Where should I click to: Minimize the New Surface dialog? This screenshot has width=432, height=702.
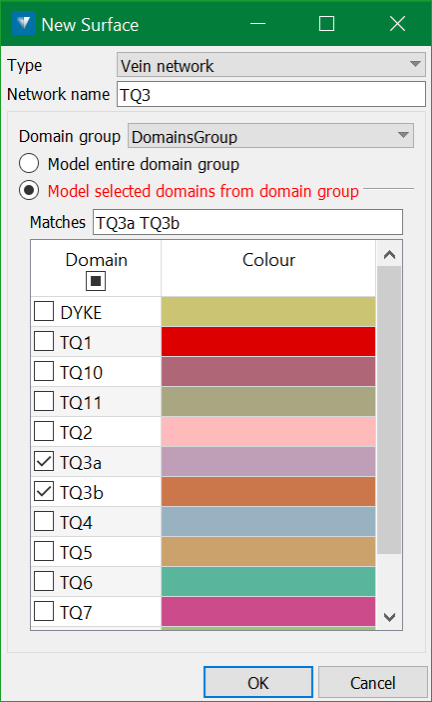coord(258,24)
